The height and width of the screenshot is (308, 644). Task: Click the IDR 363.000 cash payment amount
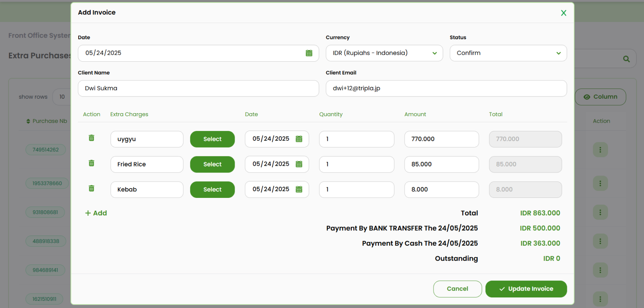point(540,243)
